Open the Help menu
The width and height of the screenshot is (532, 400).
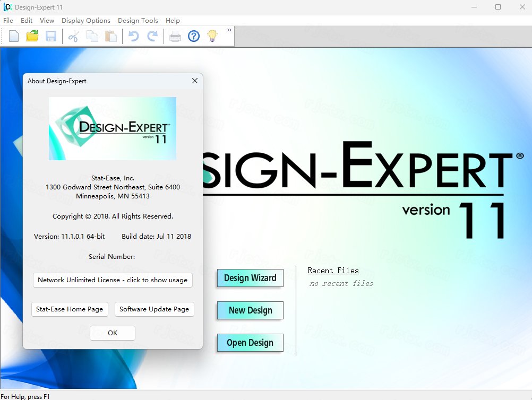click(x=173, y=20)
